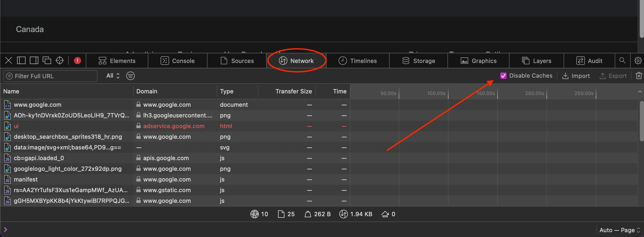Clear network items with trash icon
The height and width of the screenshot is (237, 644).
point(639,76)
